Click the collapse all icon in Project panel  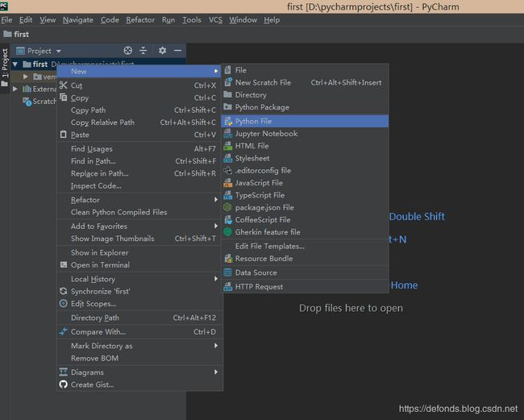(x=143, y=51)
